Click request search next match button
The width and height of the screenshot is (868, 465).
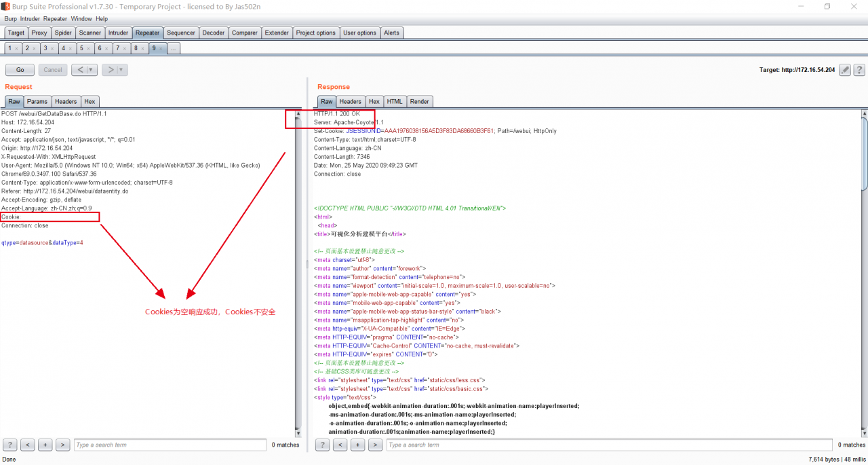(63, 445)
